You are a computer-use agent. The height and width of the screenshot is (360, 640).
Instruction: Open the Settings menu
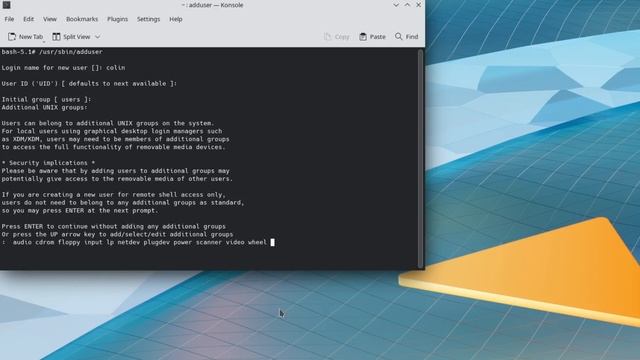click(x=148, y=19)
